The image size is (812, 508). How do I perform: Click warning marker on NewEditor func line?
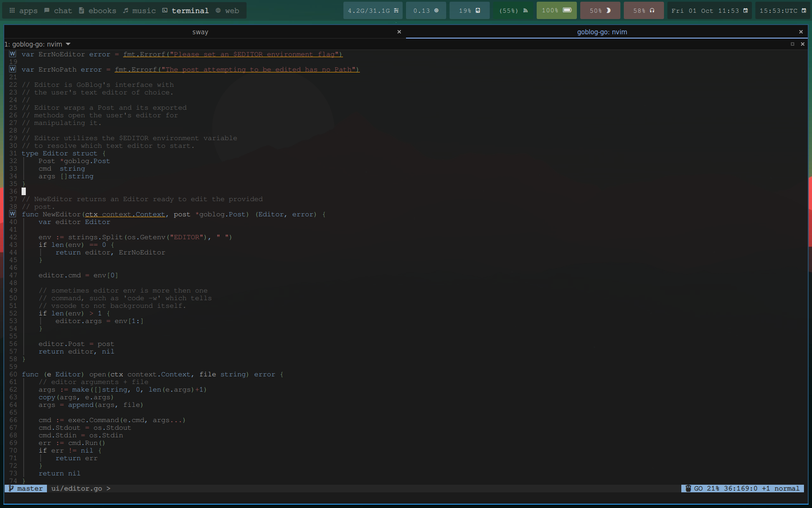13,214
